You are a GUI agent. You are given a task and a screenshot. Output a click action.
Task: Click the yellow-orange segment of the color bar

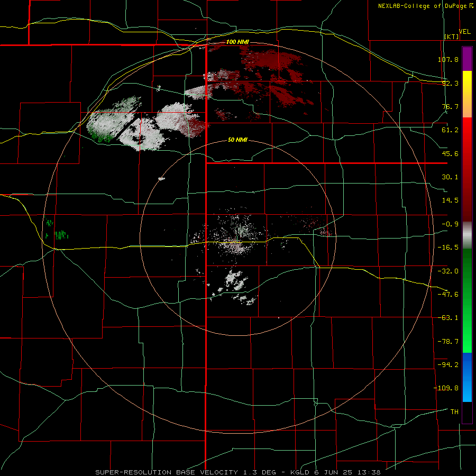[467, 94]
